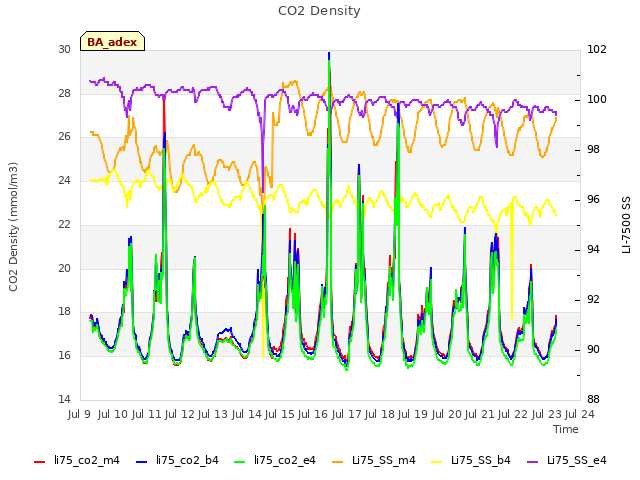Click the Jul 12 x-axis tick label
Image resolution: width=640 pixels, height=480 pixels.
pos(180,415)
